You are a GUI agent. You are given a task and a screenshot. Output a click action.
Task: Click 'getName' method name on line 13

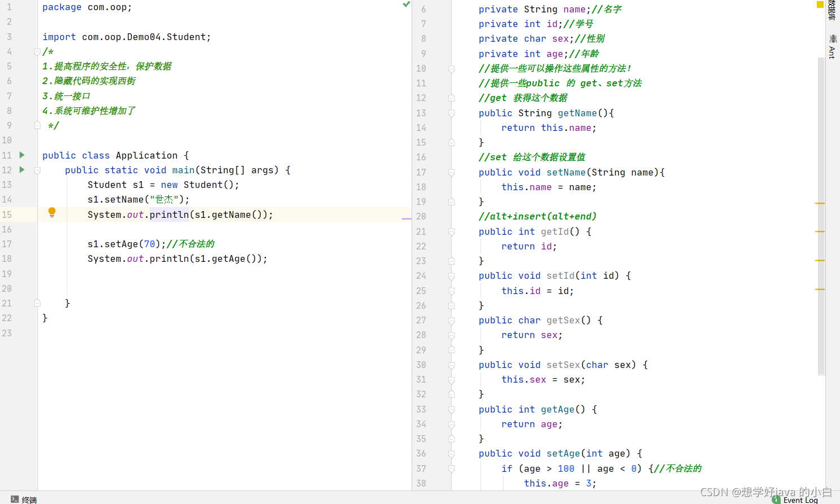tap(577, 113)
